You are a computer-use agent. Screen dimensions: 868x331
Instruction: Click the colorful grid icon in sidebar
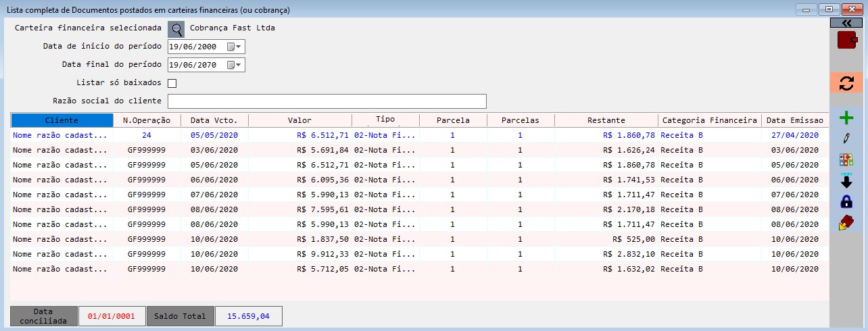pos(846,160)
